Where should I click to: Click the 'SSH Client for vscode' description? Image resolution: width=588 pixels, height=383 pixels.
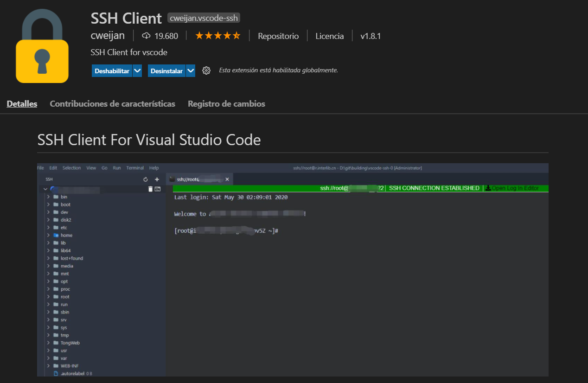pos(129,52)
